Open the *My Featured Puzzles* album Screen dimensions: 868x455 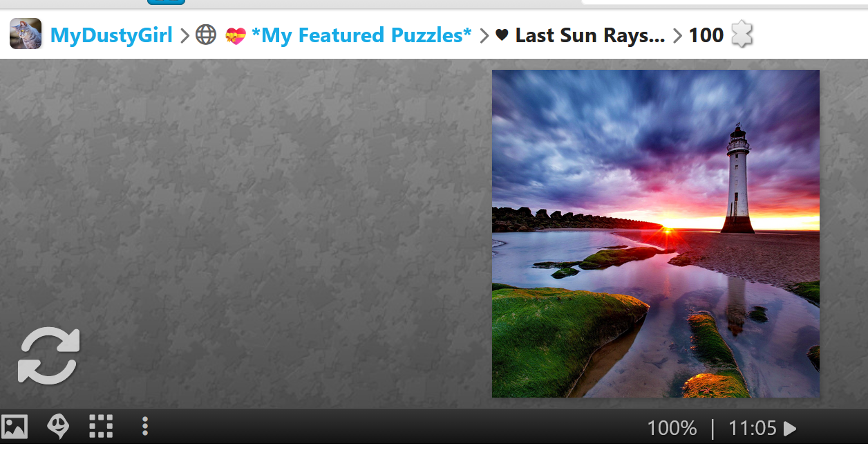(x=361, y=35)
